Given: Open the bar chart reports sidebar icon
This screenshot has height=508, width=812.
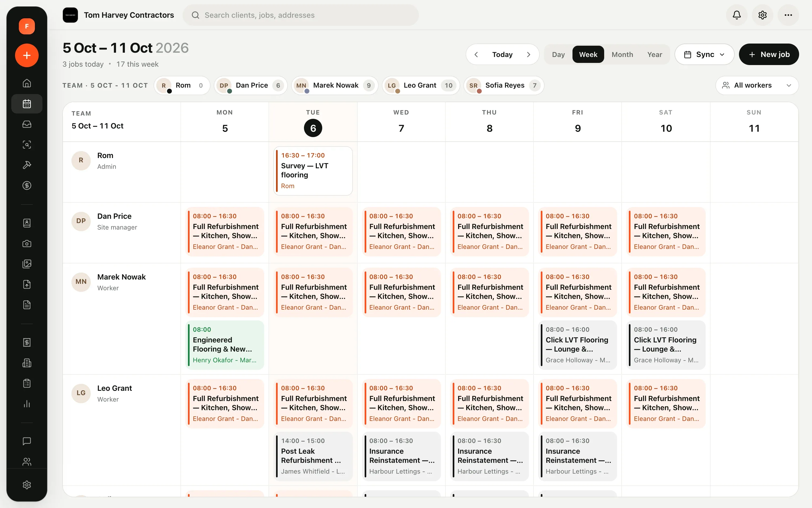Looking at the screenshot, I should (x=27, y=404).
